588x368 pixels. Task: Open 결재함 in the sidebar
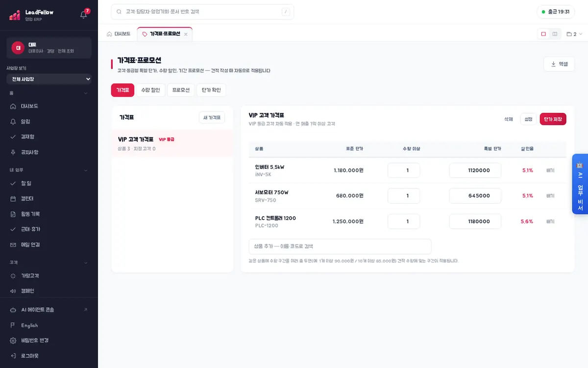tap(49, 136)
